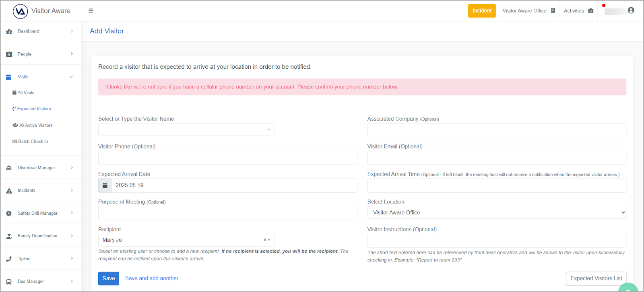Click the Expected Arrival Date field 2025-05-19
This screenshot has width=644, height=292.
click(x=234, y=185)
